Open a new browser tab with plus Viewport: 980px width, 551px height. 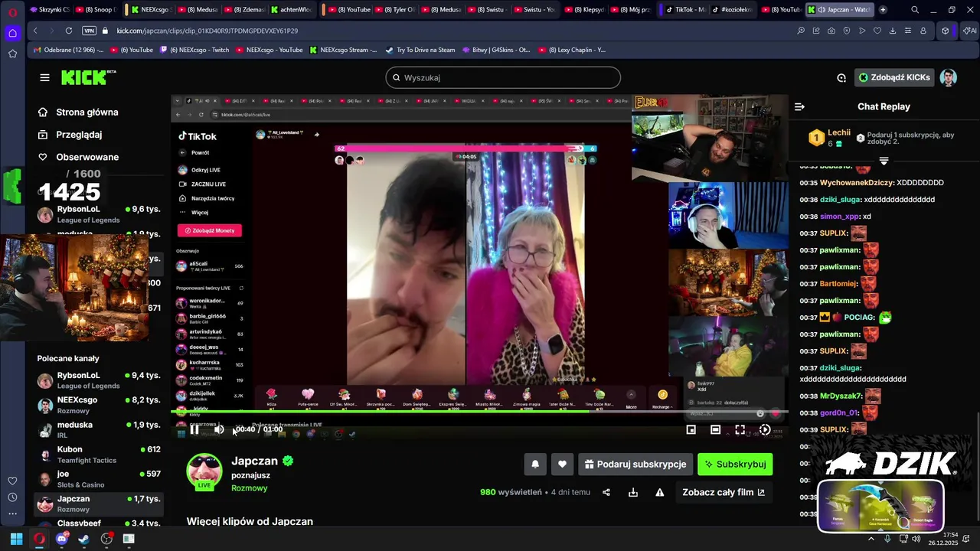click(x=883, y=10)
